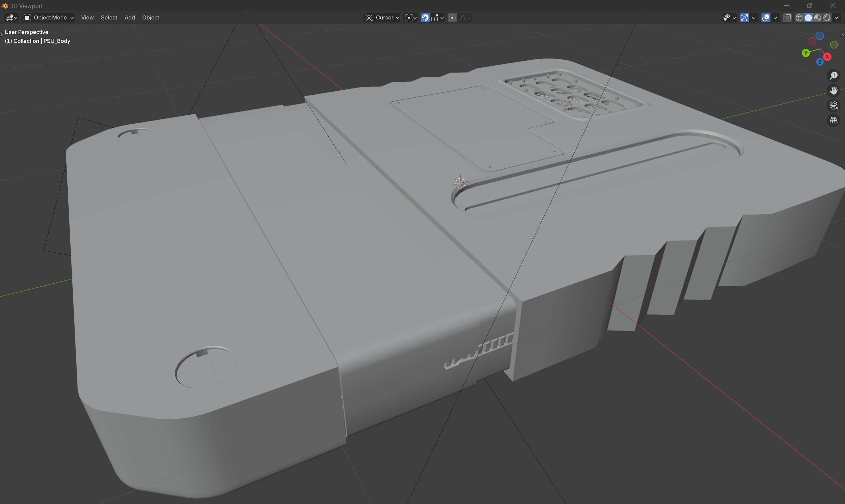
Task: Expand the toolbar with the left-edge arrow
Action: pos(2,34)
